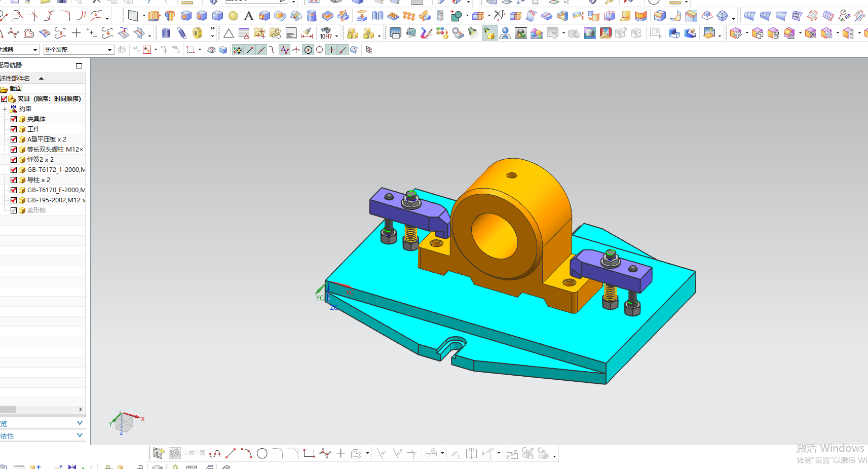Select the Arc tool in bottom sketch toolbar
This screenshot has width=868, height=469.
pos(246,453)
